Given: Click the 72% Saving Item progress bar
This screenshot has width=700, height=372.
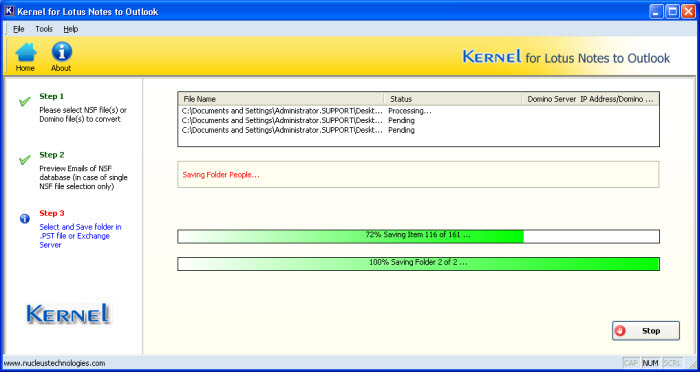Looking at the screenshot, I should (418, 236).
